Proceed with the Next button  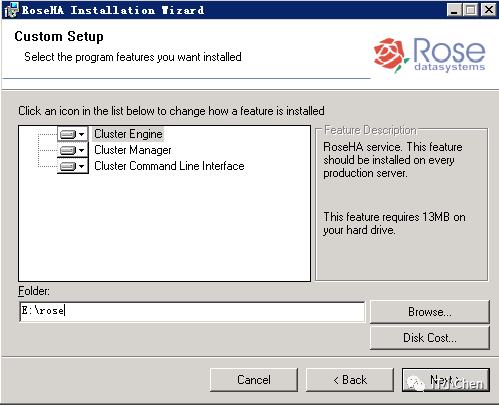[446, 380]
